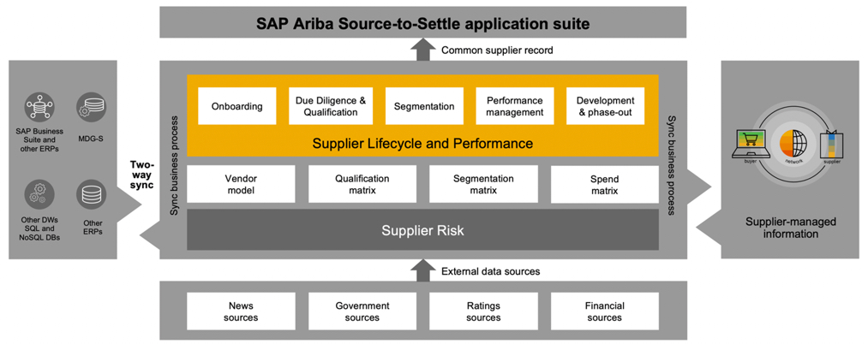868x344 pixels.
Task: Click the Segmentation box
Action: 424,106
